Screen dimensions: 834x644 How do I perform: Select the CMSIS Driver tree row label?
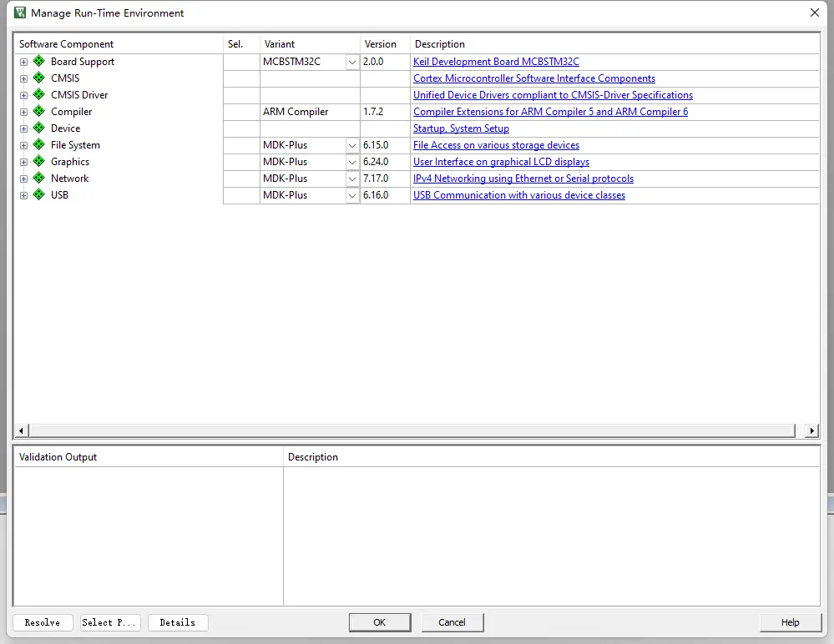pyautogui.click(x=79, y=95)
